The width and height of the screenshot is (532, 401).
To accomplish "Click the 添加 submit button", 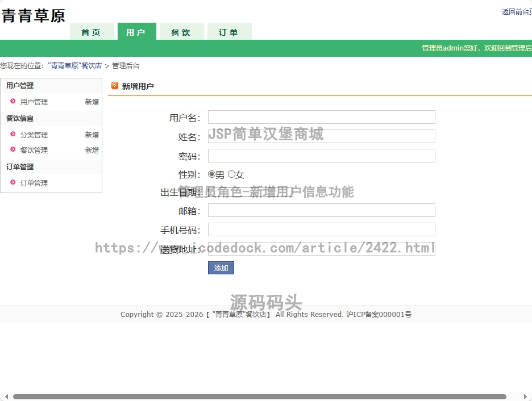I will point(221,268).
